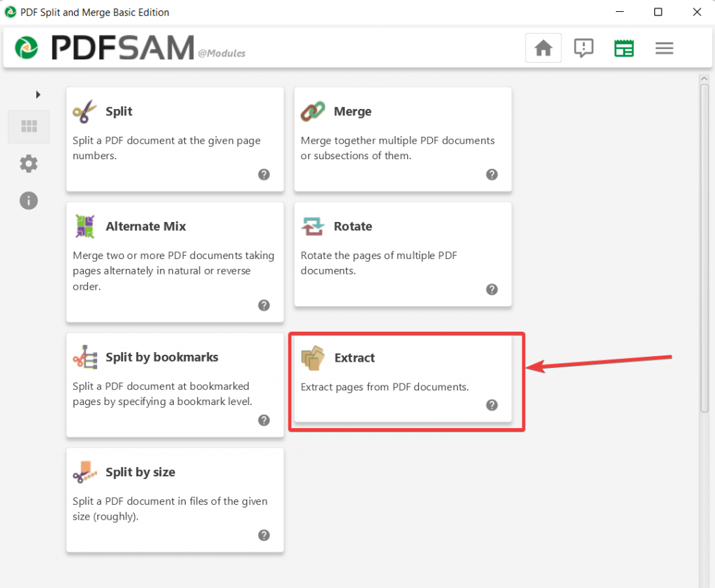Screen dimensions: 715x588
Task: Click the Extract pages icon
Action: [313, 358]
